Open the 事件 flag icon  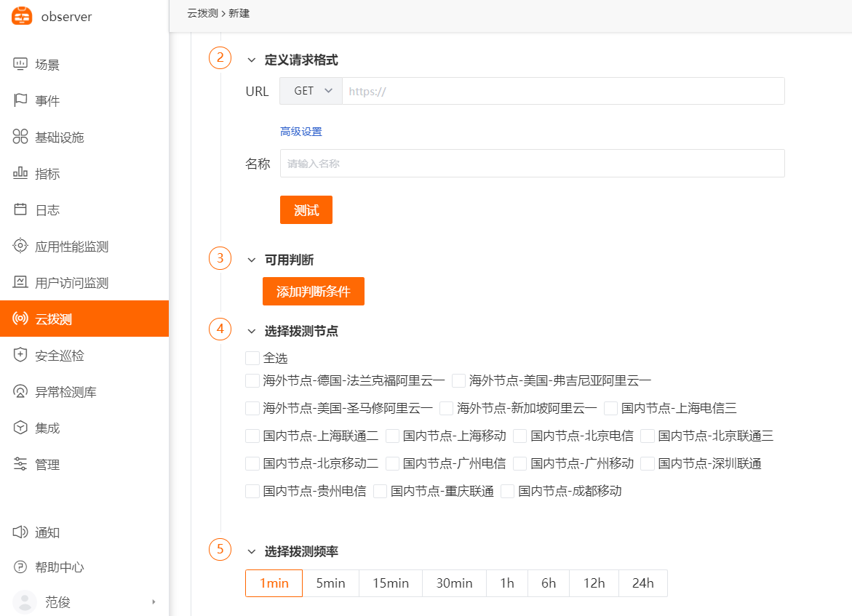pos(20,100)
